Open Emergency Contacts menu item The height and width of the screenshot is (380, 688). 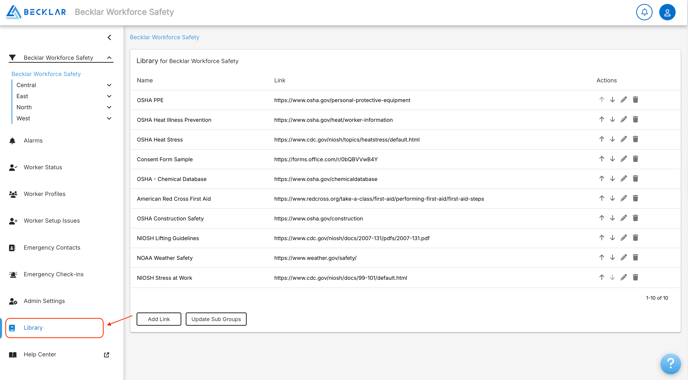52,248
